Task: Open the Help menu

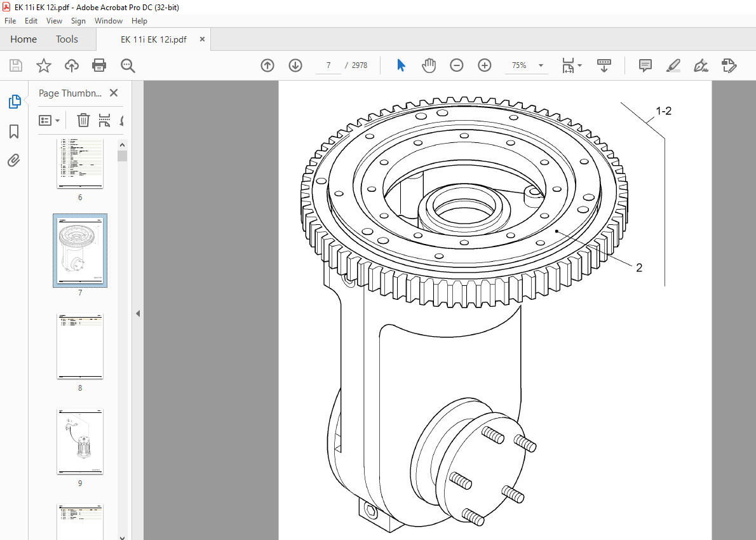Action: click(139, 21)
